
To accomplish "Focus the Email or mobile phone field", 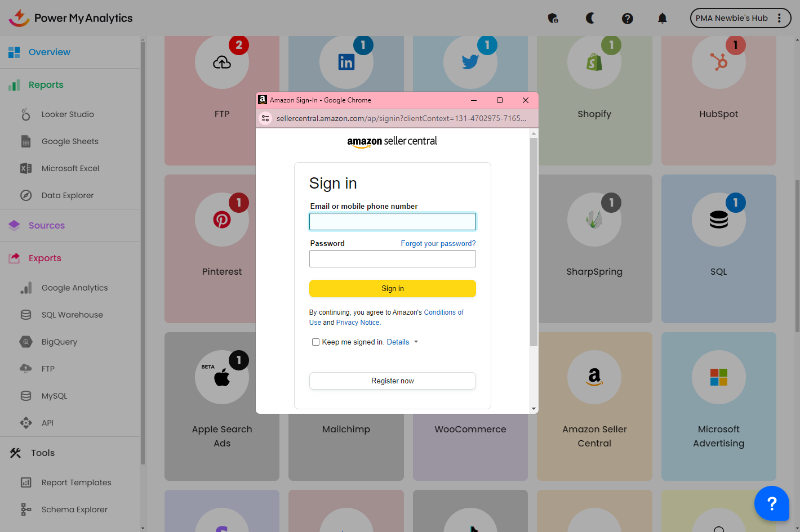I will (x=392, y=221).
